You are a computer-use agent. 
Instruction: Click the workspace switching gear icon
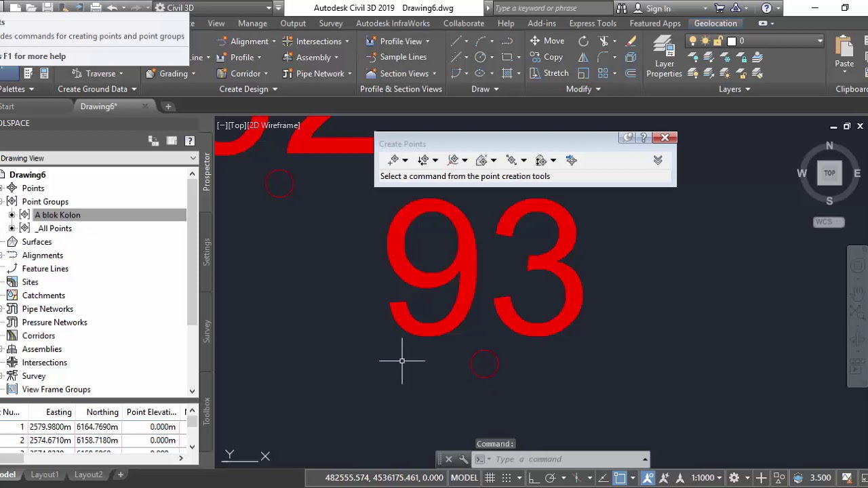(734, 478)
